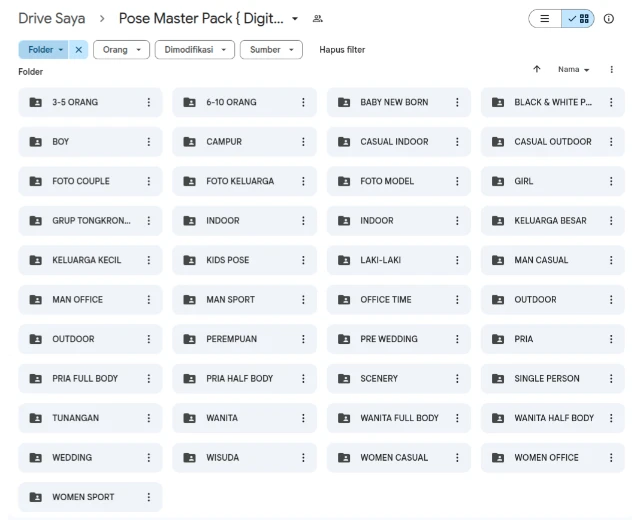Click the shared folder icon of TUNANGAN
This screenshot has width=640, height=520.
coord(36,418)
